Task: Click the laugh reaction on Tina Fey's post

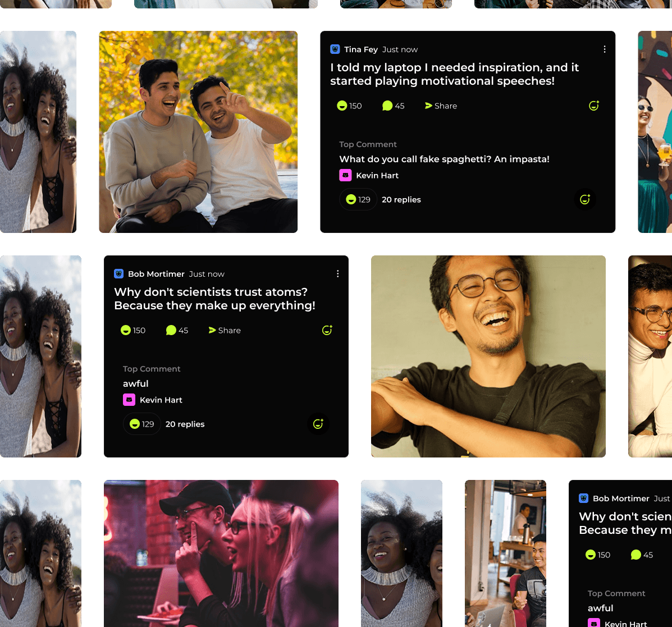Action: (x=349, y=106)
